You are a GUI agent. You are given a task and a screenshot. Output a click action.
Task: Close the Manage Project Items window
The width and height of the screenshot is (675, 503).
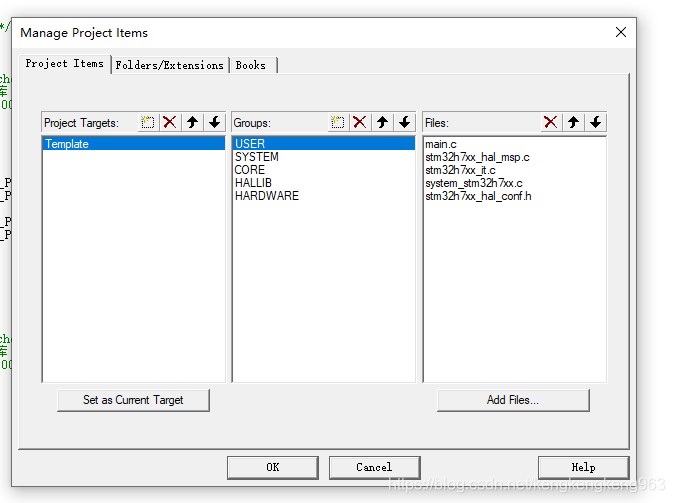point(621,32)
